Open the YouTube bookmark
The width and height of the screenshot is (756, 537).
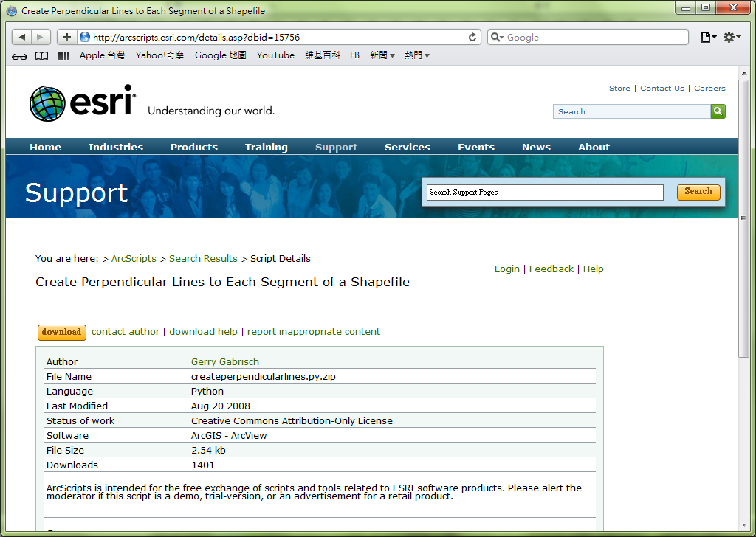pyautogui.click(x=275, y=55)
